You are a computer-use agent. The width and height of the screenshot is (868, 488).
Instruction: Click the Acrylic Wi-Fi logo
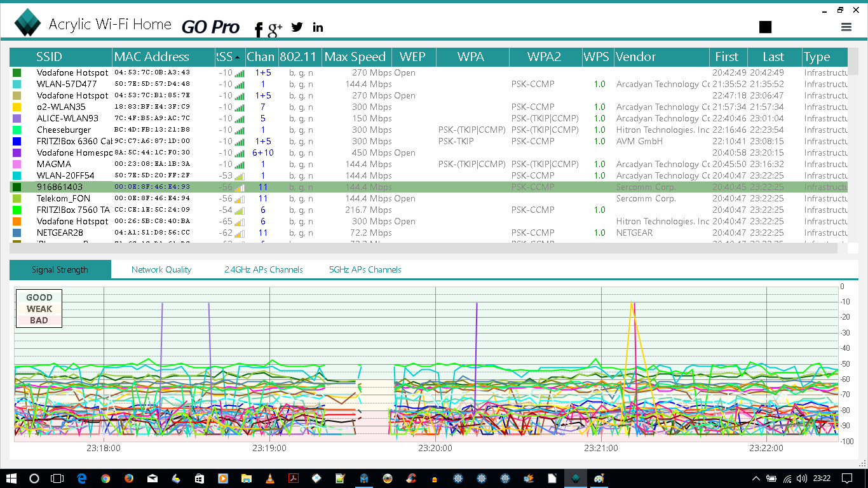pyautogui.click(x=28, y=23)
